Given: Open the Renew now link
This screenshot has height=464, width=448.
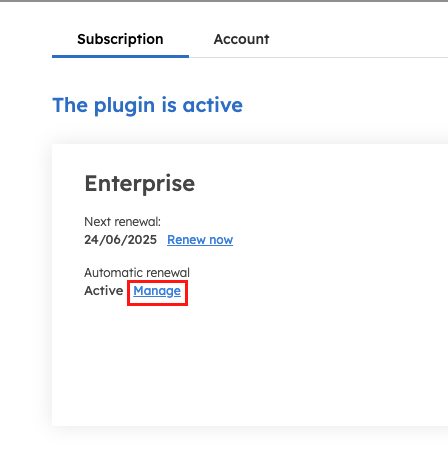Looking at the screenshot, I should click(200, 240).
